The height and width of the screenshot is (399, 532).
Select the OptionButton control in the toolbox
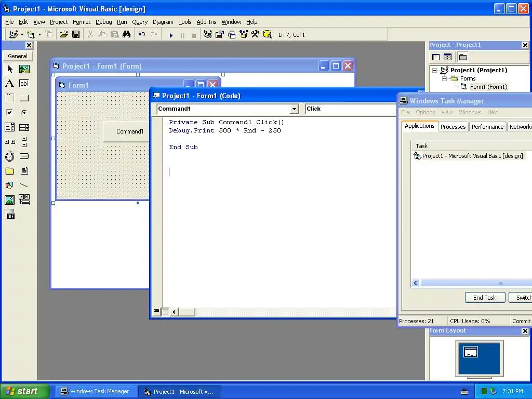(24, 112)
